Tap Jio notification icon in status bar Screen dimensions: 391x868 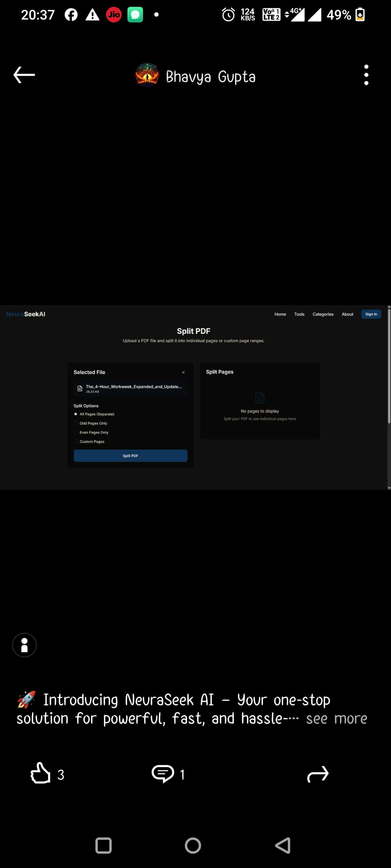114,15
